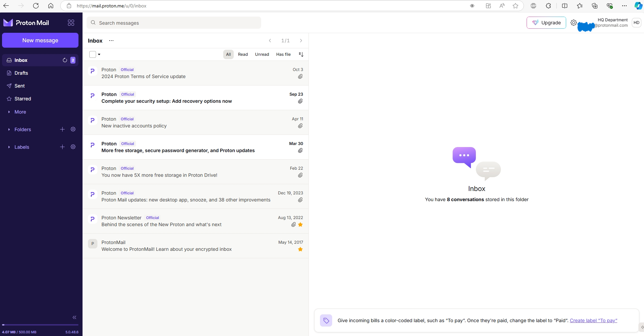
Task: Add a new folder with plus icon
Action: (x=62, y=129)
